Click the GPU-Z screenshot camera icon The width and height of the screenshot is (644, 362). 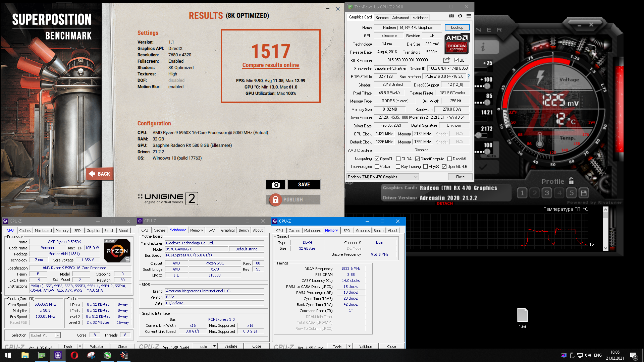point(451,16)
